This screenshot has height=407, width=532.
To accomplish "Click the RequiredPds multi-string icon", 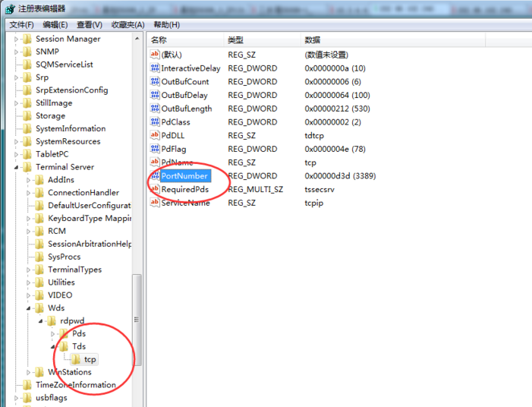I will pyautogui.click(x=155, y=190).
